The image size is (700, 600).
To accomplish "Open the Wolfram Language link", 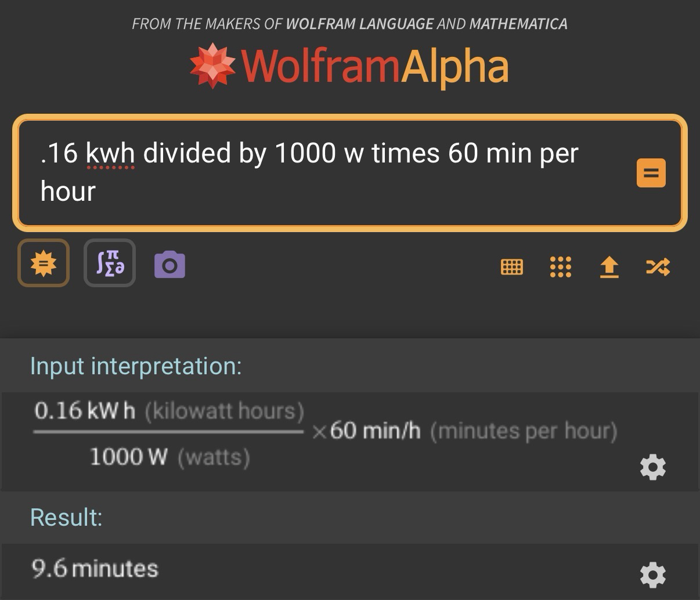I will pyautogui.click(x=359, y=24).
